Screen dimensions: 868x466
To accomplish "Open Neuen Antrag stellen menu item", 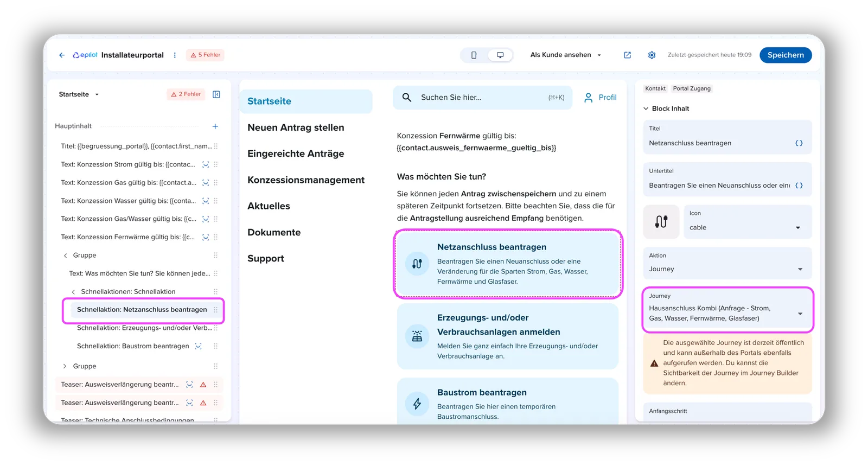I will (x=296, y=127).
